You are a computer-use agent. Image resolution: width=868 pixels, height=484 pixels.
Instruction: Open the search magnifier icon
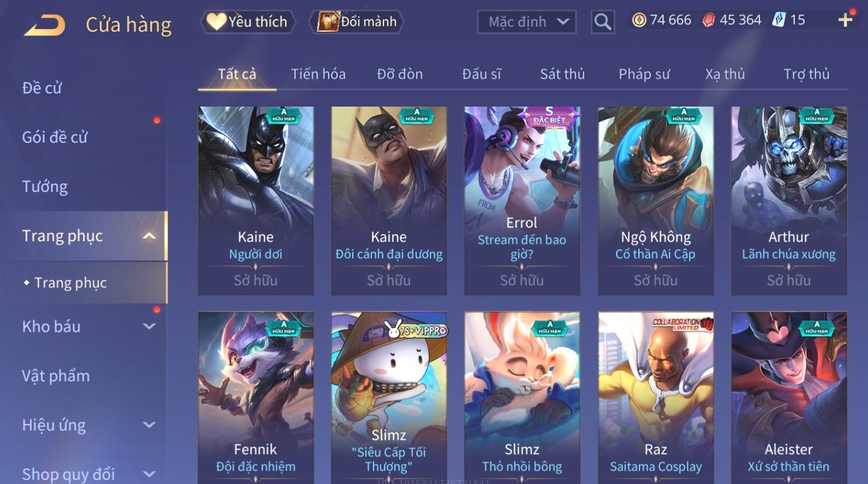click(x=603, y=22)
